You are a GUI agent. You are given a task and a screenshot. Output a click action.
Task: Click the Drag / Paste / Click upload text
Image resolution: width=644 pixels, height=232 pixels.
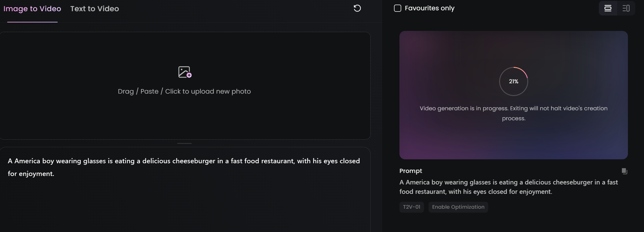point(184,91)
